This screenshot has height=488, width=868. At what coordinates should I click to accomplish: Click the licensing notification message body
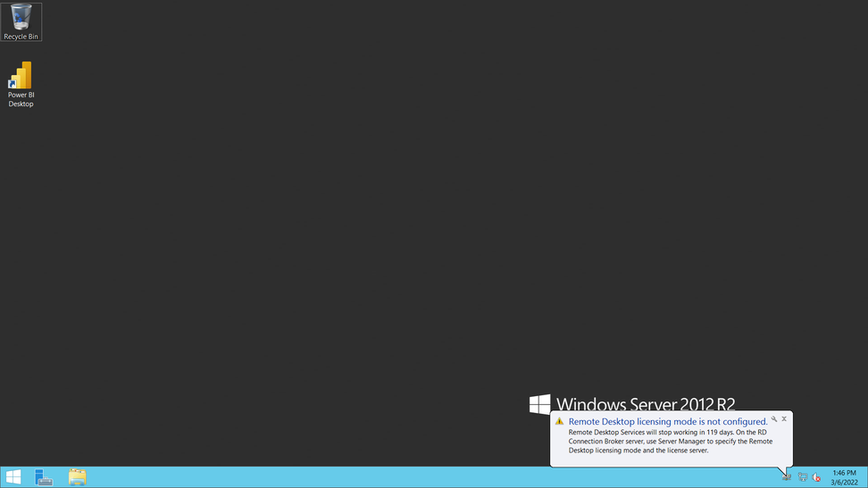pos(671,442)
